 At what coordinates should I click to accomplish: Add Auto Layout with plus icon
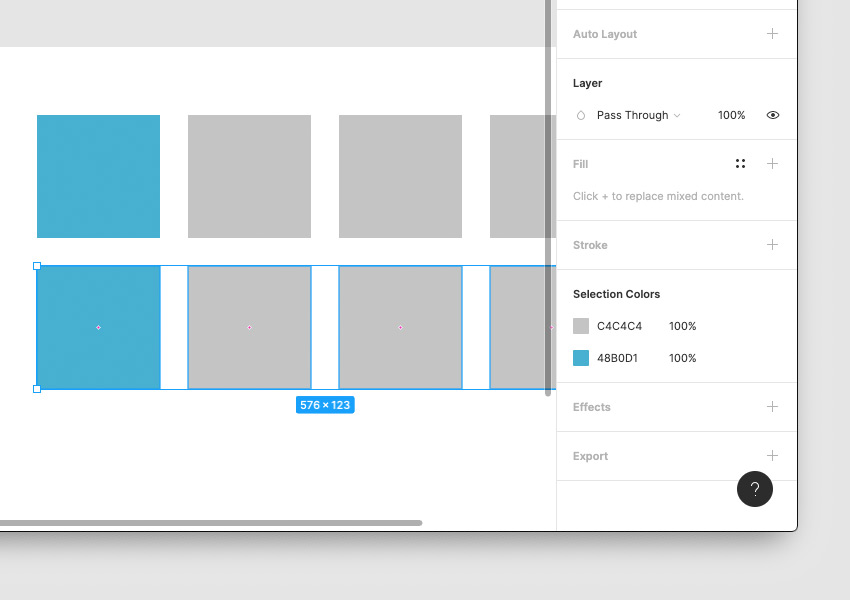[x=772, y=34]
